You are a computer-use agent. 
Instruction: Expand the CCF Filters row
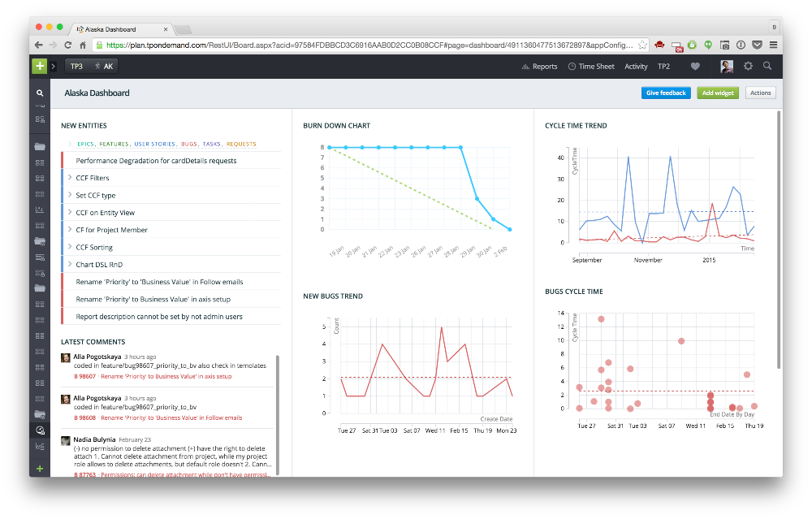69,178
